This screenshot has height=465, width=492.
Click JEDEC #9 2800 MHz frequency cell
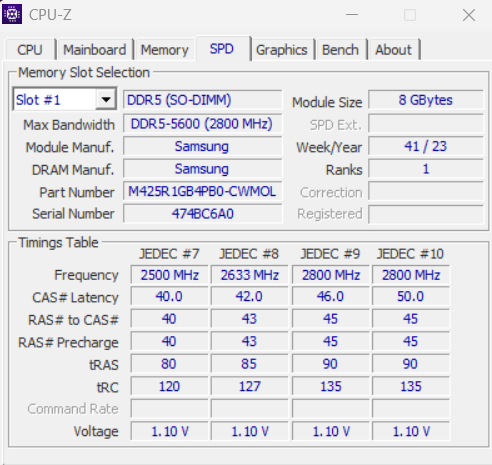click(331, 275)
